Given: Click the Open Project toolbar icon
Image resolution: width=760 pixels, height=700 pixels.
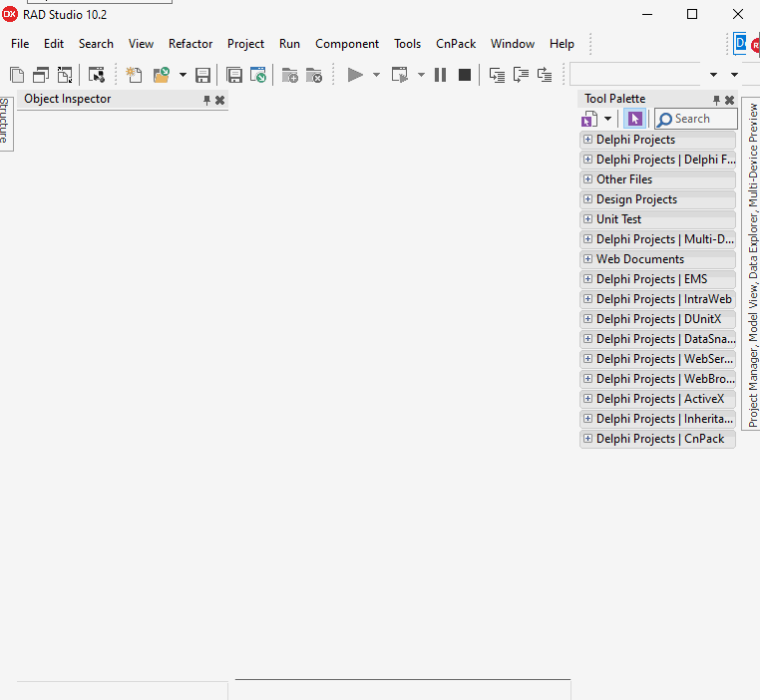Looking at the screenshot, I should point(258,75).
